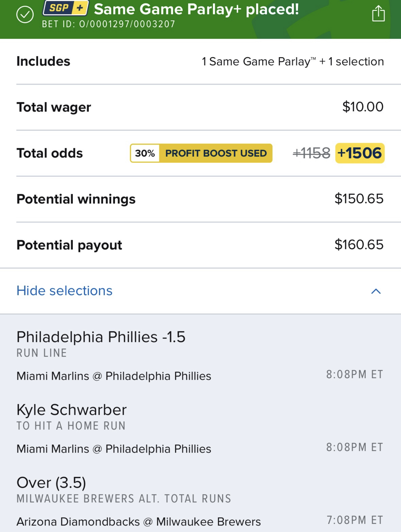Click the green checkmark circle icon
This screenshot has width=401, height=532.
click(25, 14)
